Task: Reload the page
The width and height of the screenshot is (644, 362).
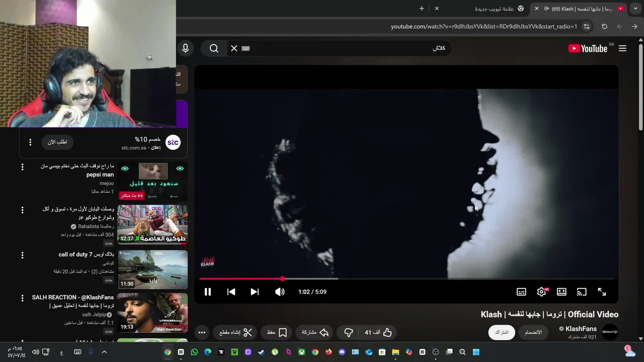Action: pyautogui.click(x=604, y=26)
